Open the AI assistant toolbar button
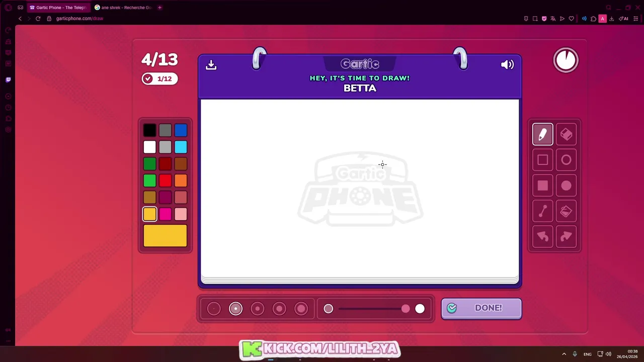Viewport: 644px width, 362px height. tap(623, 19)
